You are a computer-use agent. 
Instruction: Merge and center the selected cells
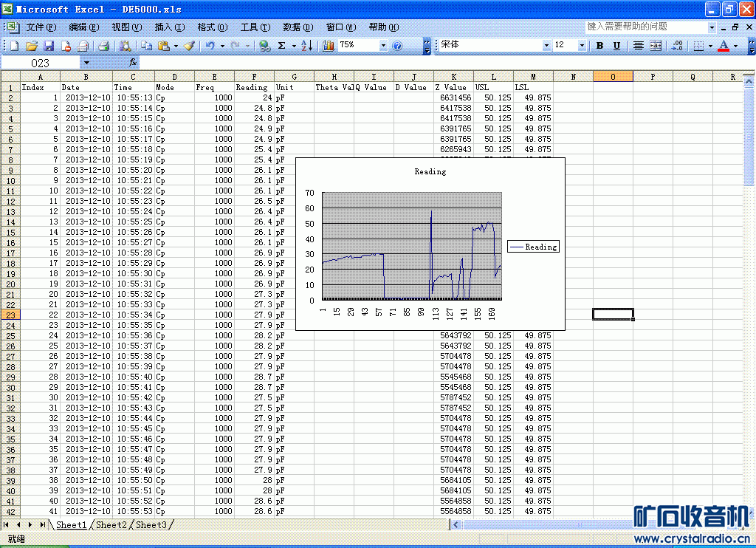click(656, 46)
